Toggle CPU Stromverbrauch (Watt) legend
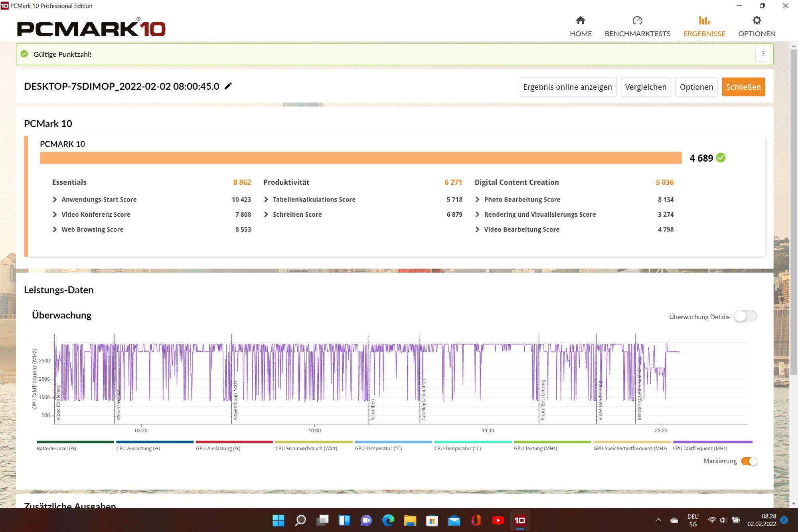The width and height of the screenshot is (798, 532). (314, 445)
